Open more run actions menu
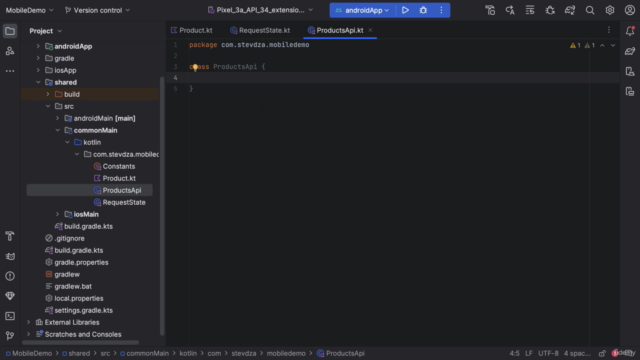Screen dimensions: 640x360 coord(441,10)
